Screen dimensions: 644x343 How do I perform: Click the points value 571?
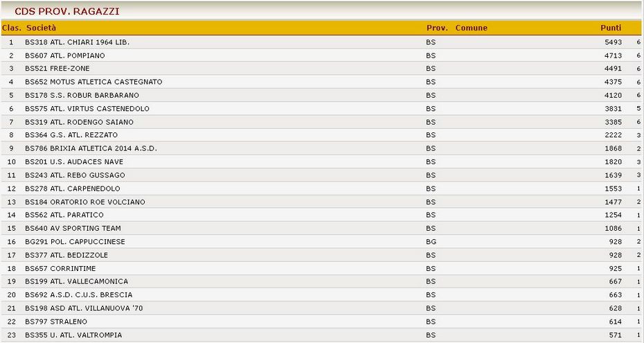tap(616, 335)
